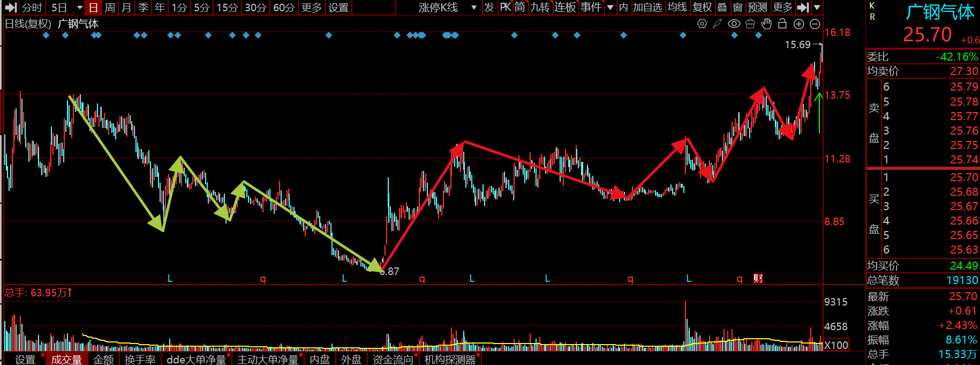The width and height of the screenshot is (980, 365).
Task: Switch to the 周 weekly period tab
Action: (110, 8)
